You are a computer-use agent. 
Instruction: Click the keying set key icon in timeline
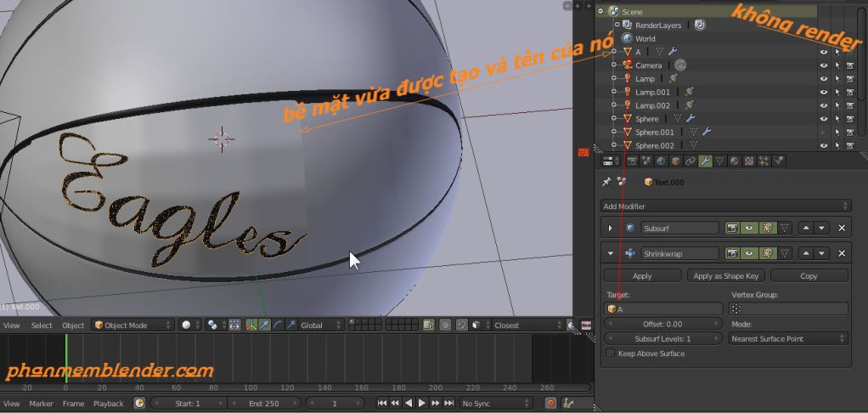pyautogui.click(x=567, y=404)
